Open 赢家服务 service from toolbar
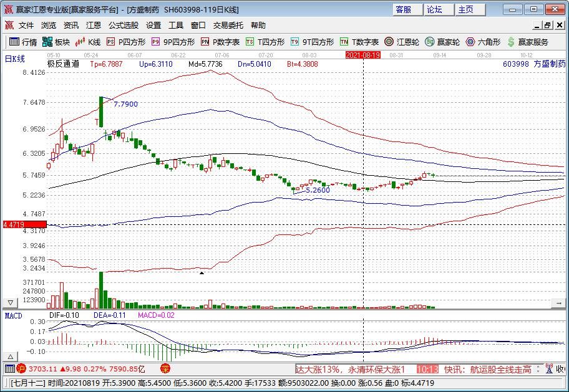This screenshot has height=392, width=569. click(x=528, y=42)
